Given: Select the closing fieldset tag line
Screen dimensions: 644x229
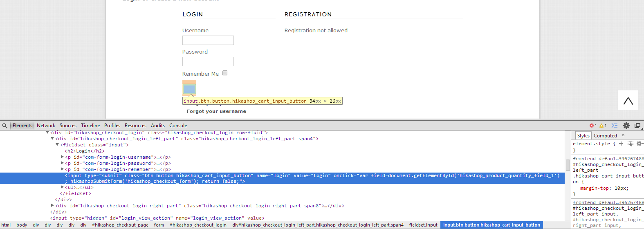Looking at the screenshot, I should pos(76,193).
